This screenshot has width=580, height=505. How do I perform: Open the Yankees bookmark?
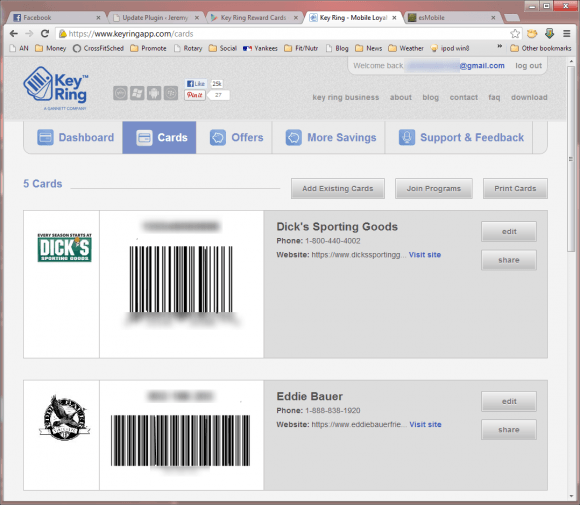point(260,48)
